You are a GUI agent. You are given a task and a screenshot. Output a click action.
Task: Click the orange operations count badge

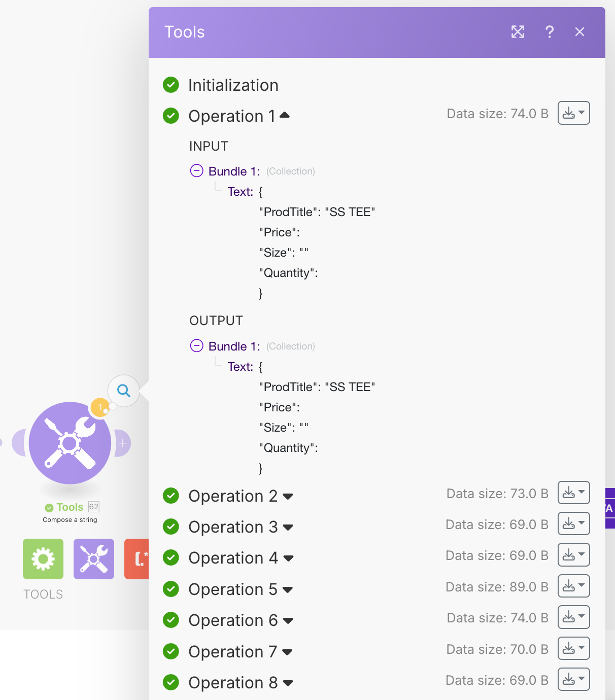(x=100, y=407)
